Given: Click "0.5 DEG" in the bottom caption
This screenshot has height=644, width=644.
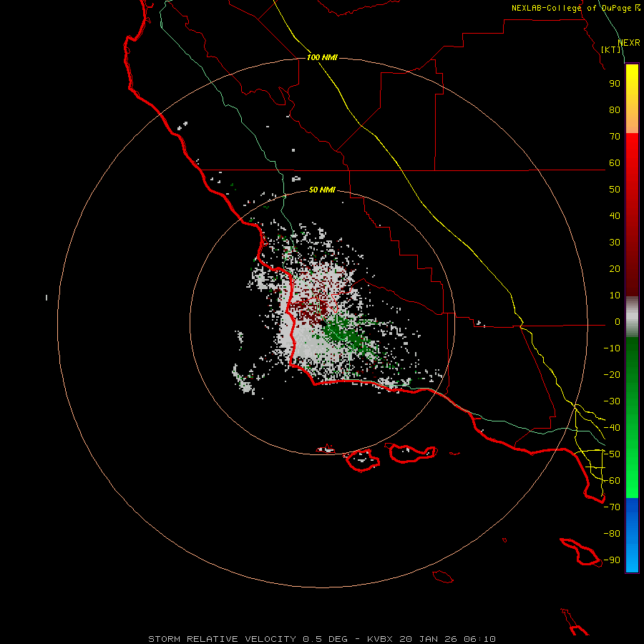Looking at the screenshot, I should pyautogui.click(x=324, y=639).
